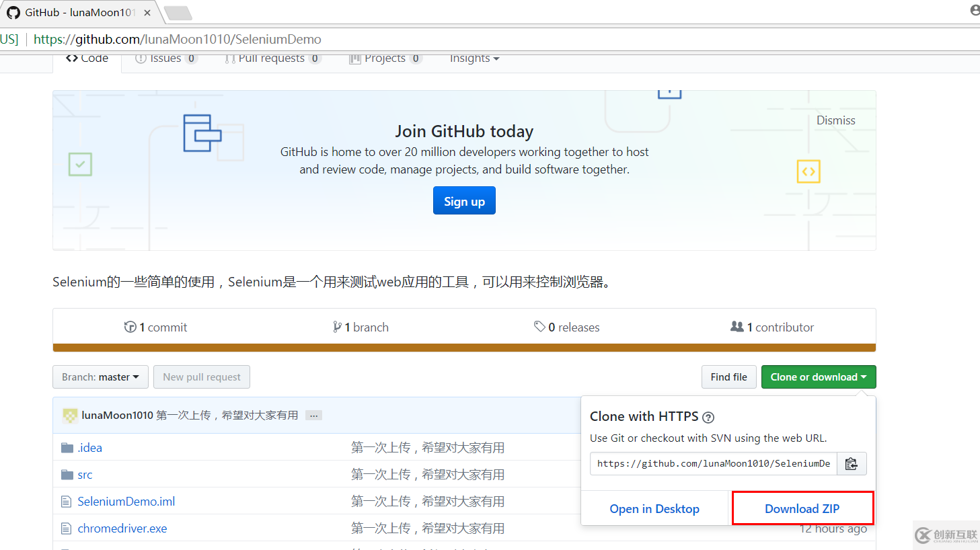Click the commit clock icon
The width and height of the screenshot is (980, 550).
130,327
